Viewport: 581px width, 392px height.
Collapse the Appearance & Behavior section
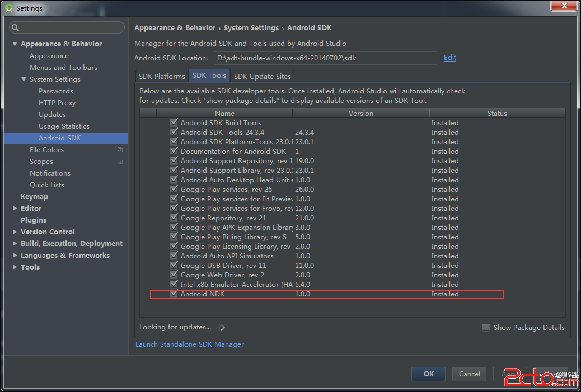tap(15, 44)
